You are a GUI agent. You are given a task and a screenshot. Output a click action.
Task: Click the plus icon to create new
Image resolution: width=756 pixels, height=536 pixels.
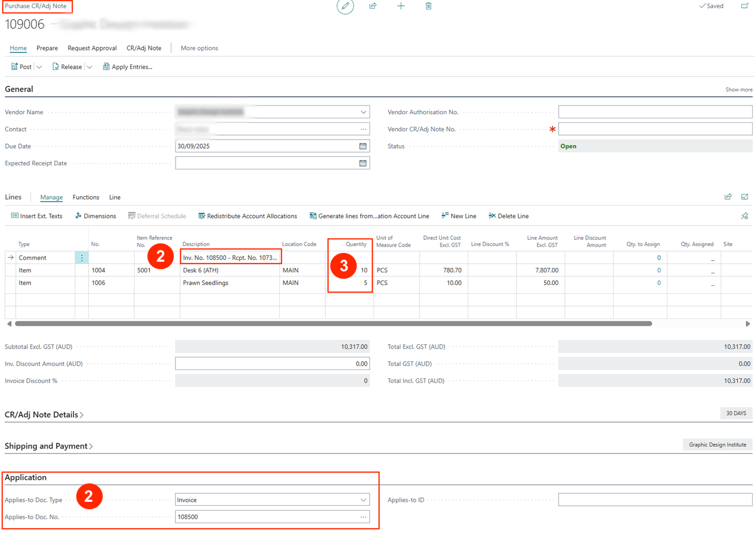(x=401, y=6)
